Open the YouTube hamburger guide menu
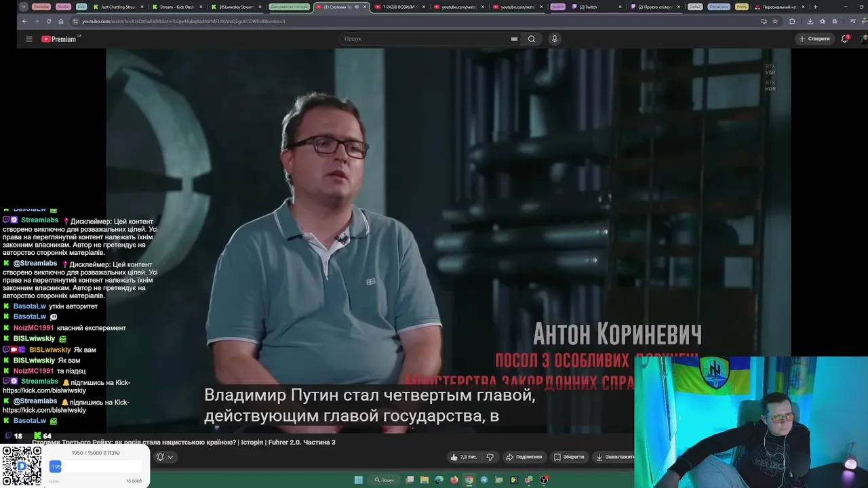Screen dimensions: 868x488 pyautogui.click(x=29, y=39)
